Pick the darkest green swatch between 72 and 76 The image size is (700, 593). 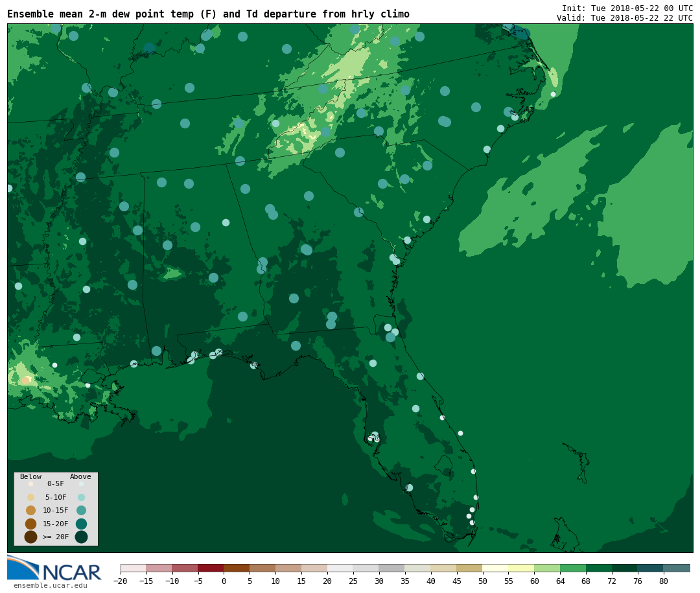click(x=625, y=568)
